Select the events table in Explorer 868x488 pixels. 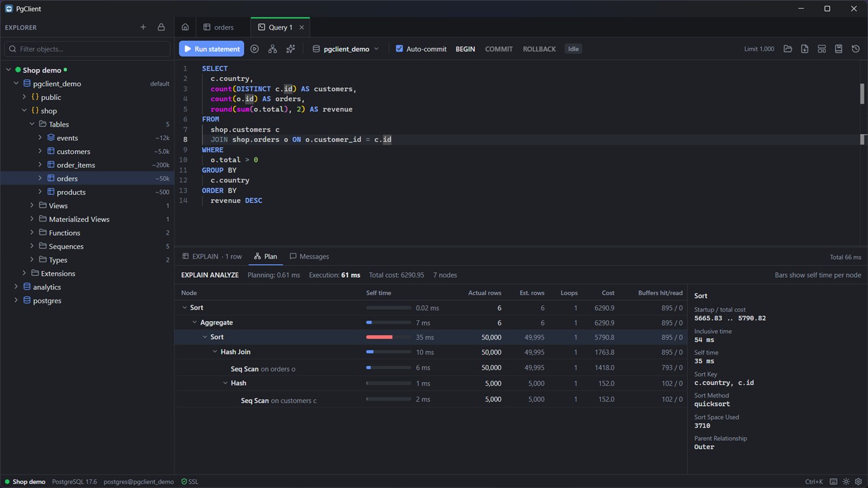[87, 138]
